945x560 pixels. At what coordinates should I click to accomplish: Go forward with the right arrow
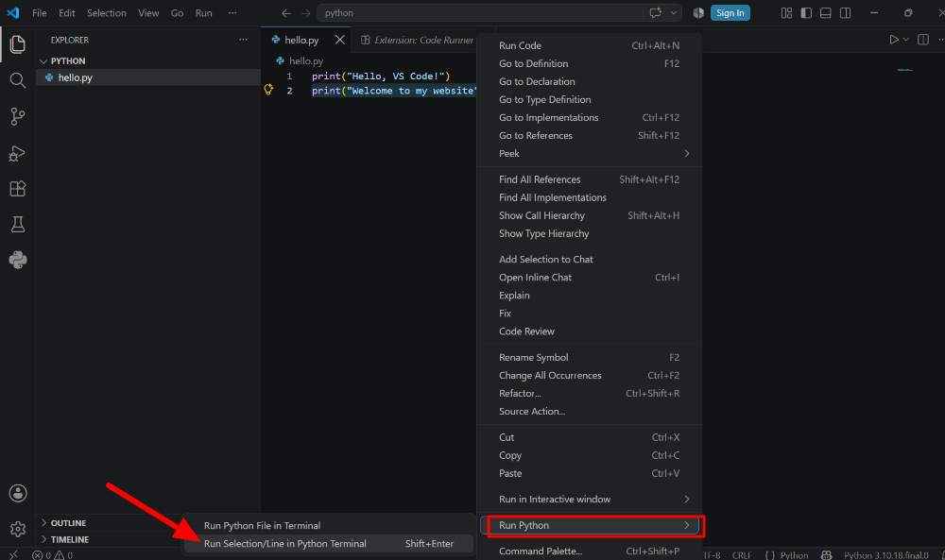(305, 13)
